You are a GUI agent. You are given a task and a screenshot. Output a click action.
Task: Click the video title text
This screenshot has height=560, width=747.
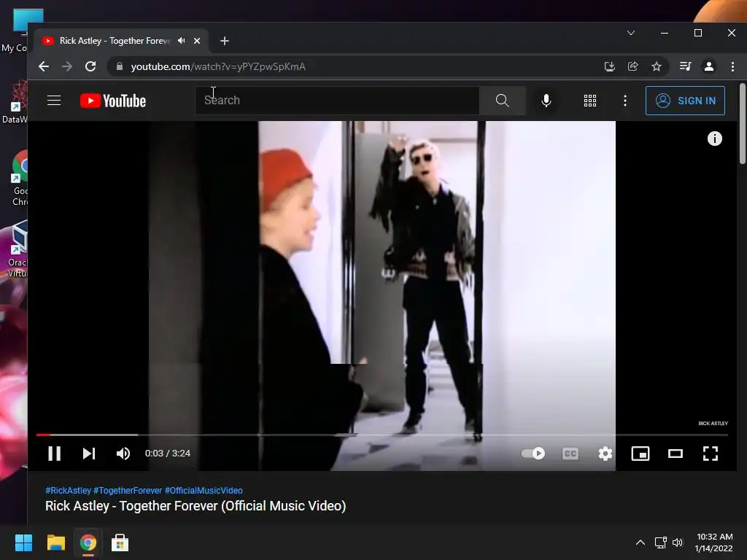tap(196, 506)
